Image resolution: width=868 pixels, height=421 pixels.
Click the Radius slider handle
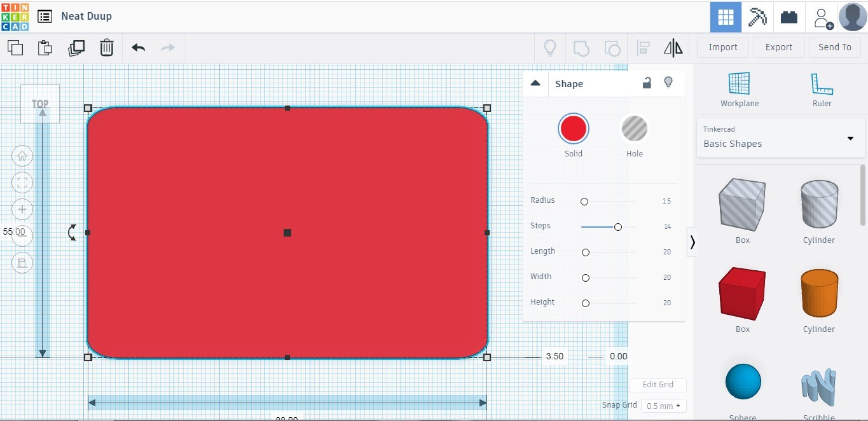coord(584,202)
